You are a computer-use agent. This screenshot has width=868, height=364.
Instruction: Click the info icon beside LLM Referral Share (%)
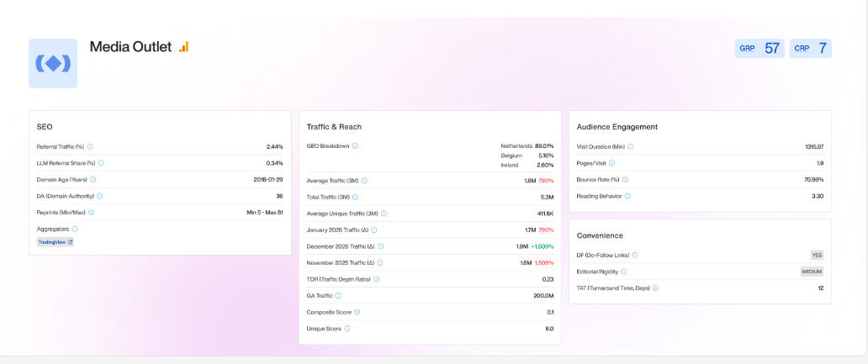point(101,163)
